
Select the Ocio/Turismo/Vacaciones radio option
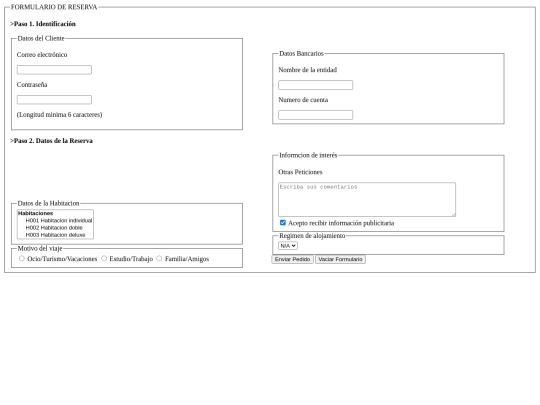pyautogui.click(x=22, y=258)
